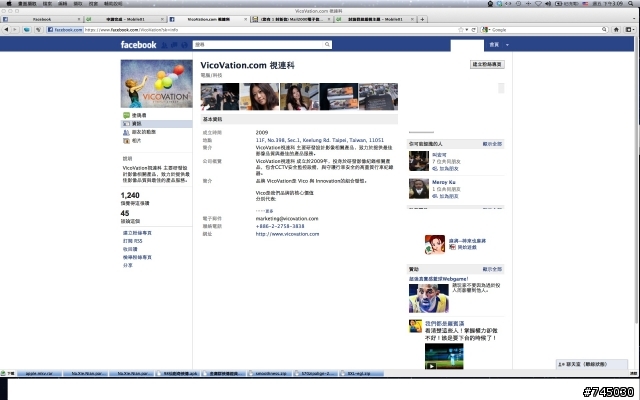Open the fifth photo thumbnail with devices
Viewport: 640px width, 400px height.
378,97
